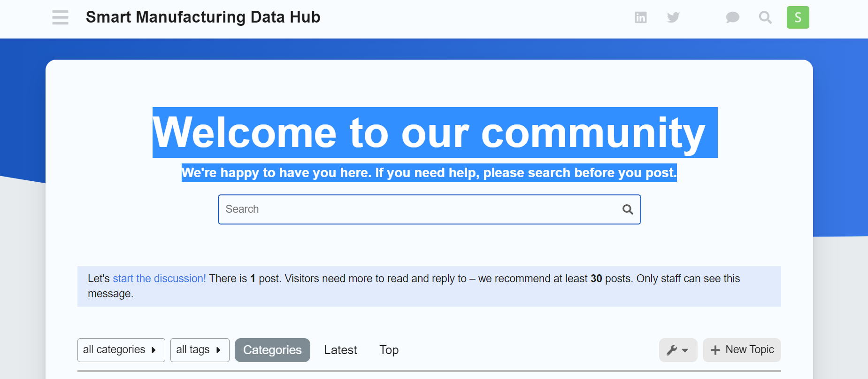
Task: Expand the all categories dropdown
Action: click(121, 350)
